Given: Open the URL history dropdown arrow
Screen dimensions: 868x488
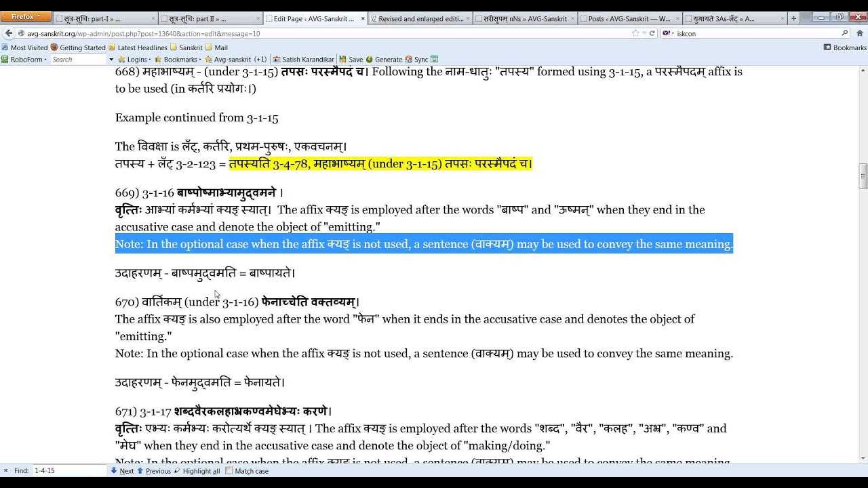Looking at the screenshot, I should click(644, 33).
